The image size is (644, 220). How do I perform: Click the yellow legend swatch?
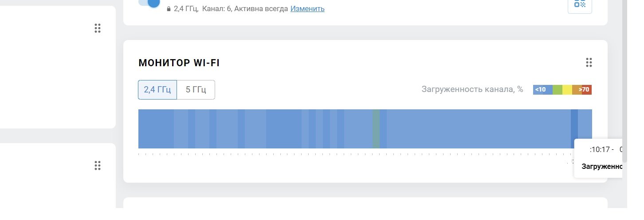tap(567, 90)
